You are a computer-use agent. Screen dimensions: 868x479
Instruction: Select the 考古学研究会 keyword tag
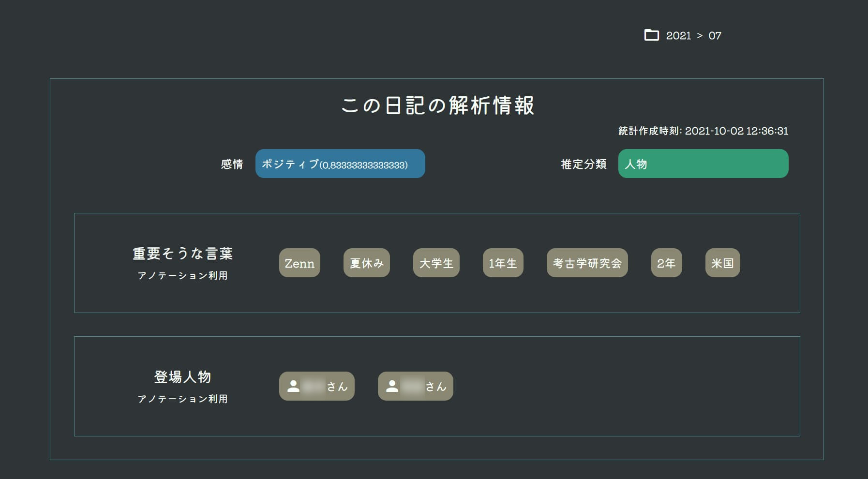pyautogui.click(x=587, y=263)
